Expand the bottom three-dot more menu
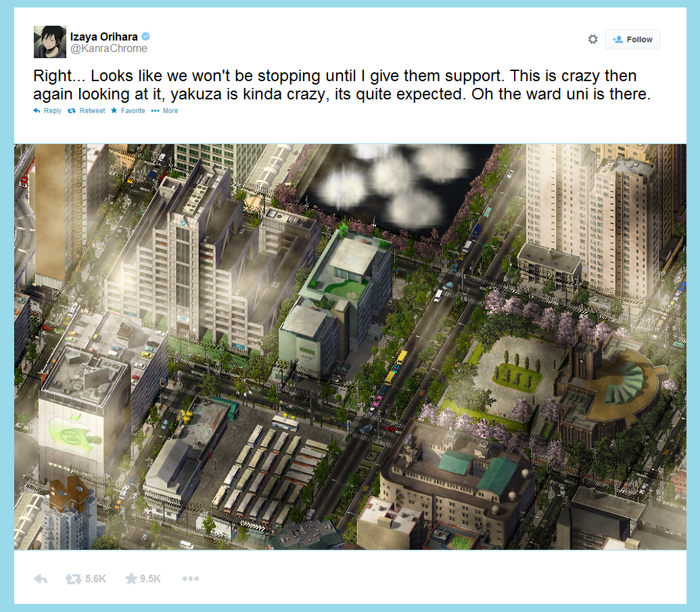 191,579
